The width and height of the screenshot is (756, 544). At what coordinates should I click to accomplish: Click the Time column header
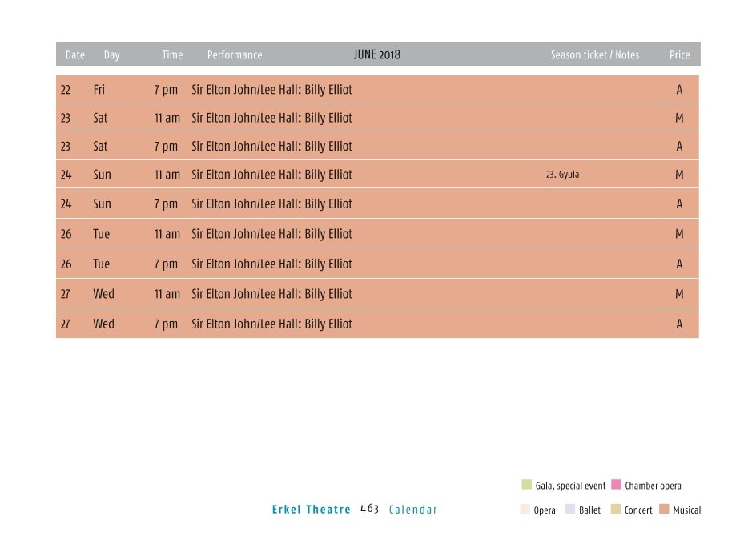tap(172, 55)
